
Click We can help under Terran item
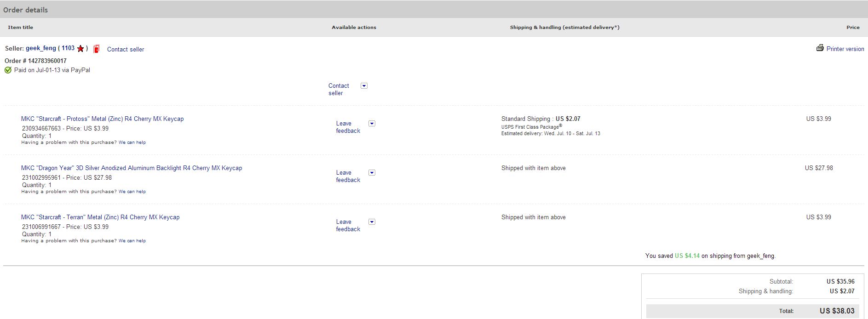[x=132, y=241]
